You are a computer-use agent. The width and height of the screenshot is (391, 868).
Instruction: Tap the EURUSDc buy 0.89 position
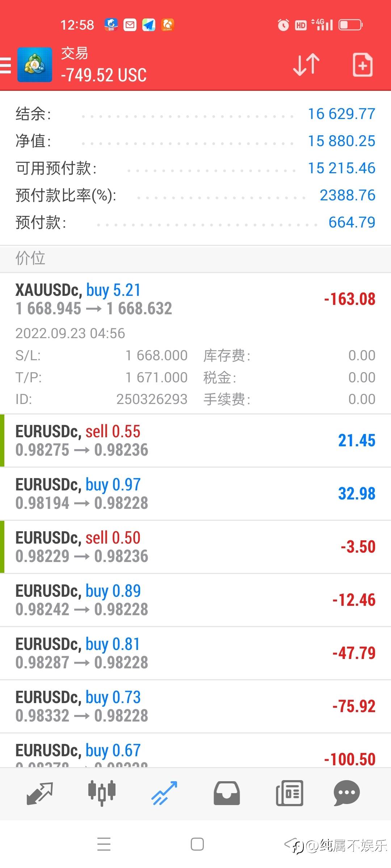point(195,600)
